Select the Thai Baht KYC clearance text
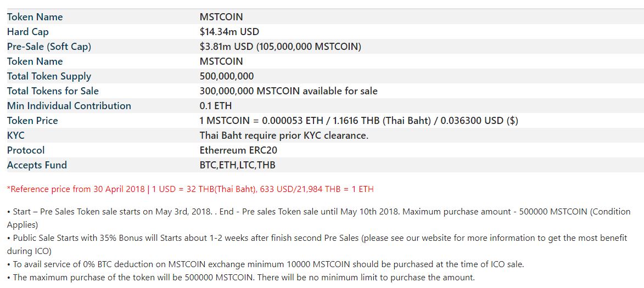 coord(284,135)
